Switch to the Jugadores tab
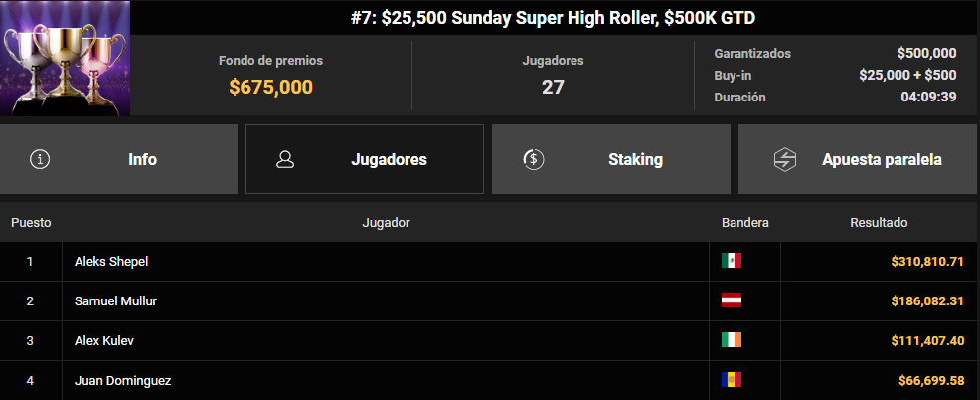Image resolution: width=980 pixels, height=400 pixels. (365, 159)
